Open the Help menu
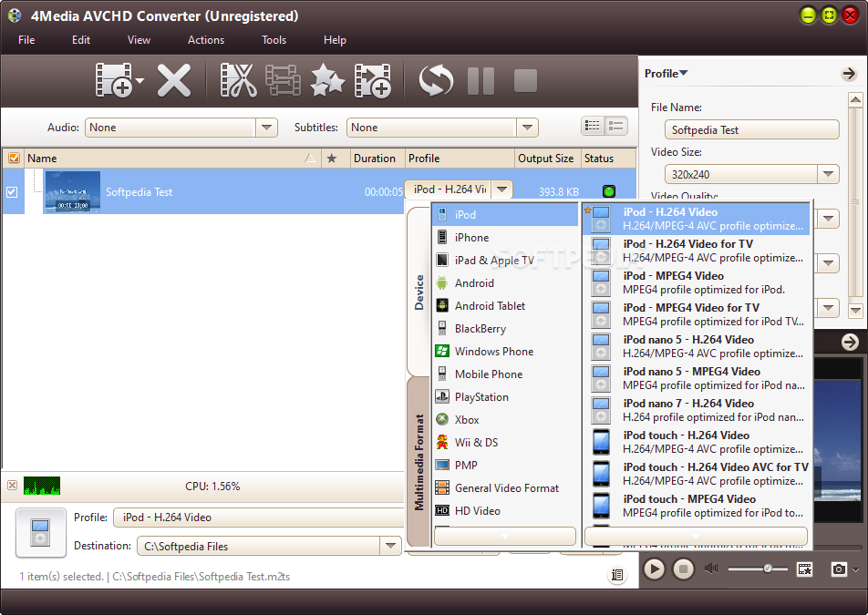Image resolution: width=868 pixels, height=615 pixels. 335,40
